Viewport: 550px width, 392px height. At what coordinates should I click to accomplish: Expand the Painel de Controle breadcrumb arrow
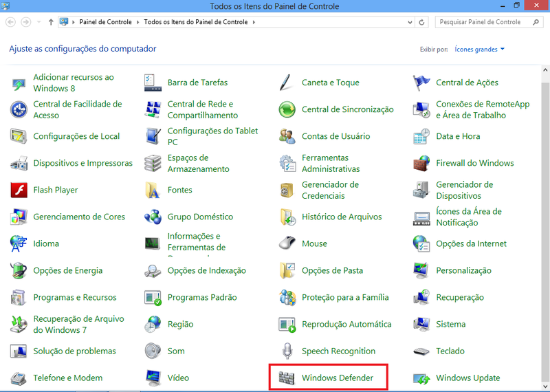pos(140,22)
